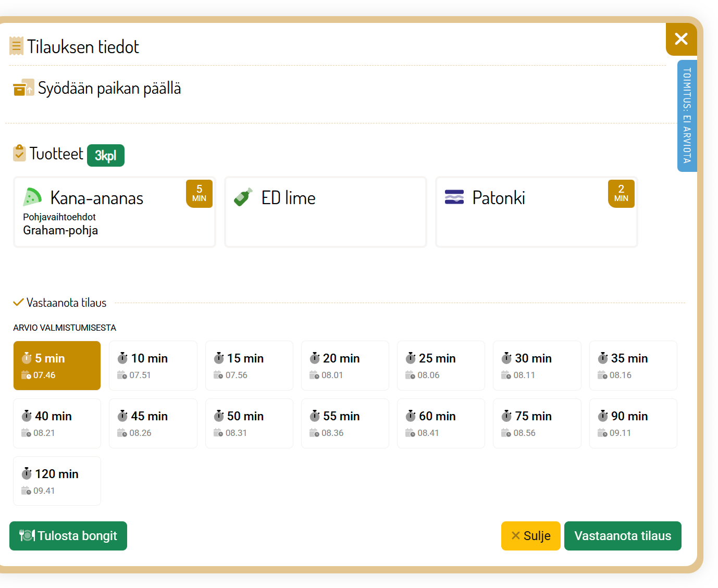Click the receipt icon next to Tilauksen tiedot
Screen dimensions: 718x588
17,46
